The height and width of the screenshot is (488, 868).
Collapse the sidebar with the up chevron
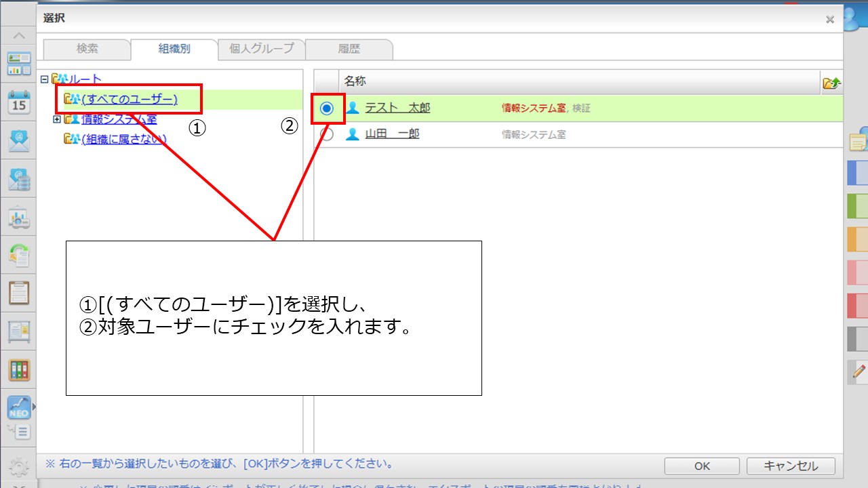click(x=19, y=36)
